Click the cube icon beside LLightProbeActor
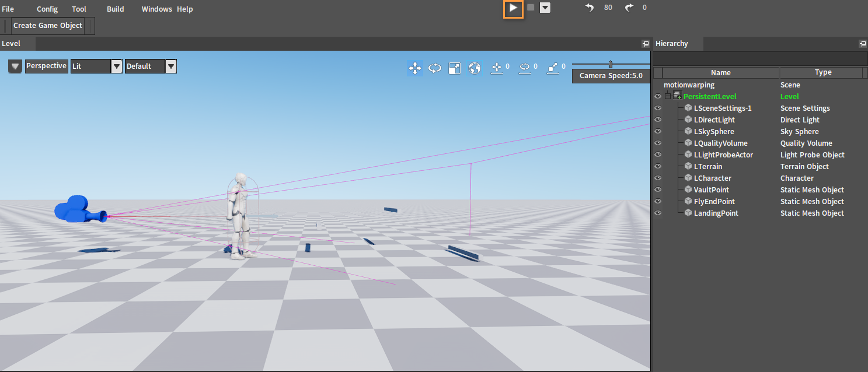Viewport: 868px width, 372px height. [688, 155]
